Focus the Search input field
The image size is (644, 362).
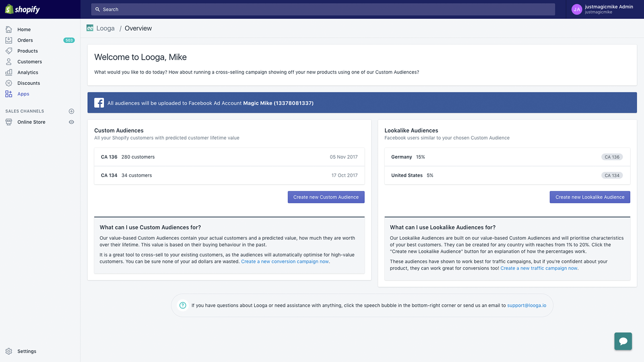323,9
